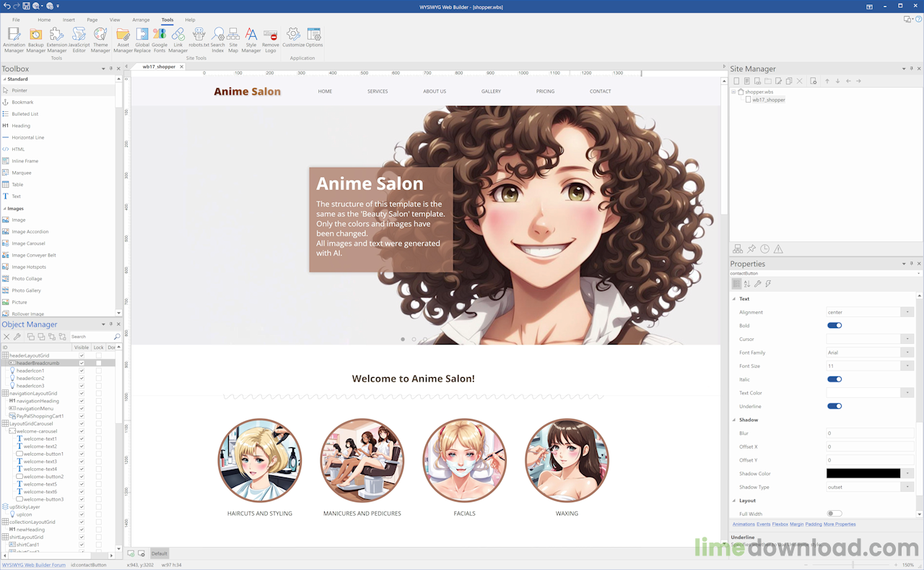Switch to the Insert ribbon tab
The image size is (924, 570).
[69, 20]
